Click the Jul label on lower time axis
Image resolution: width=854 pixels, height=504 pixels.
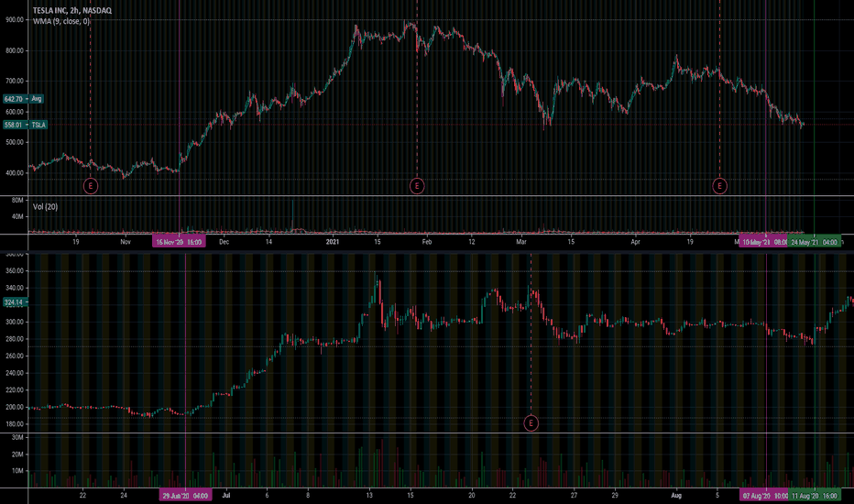pyautogui.click(x=226, y=495)
